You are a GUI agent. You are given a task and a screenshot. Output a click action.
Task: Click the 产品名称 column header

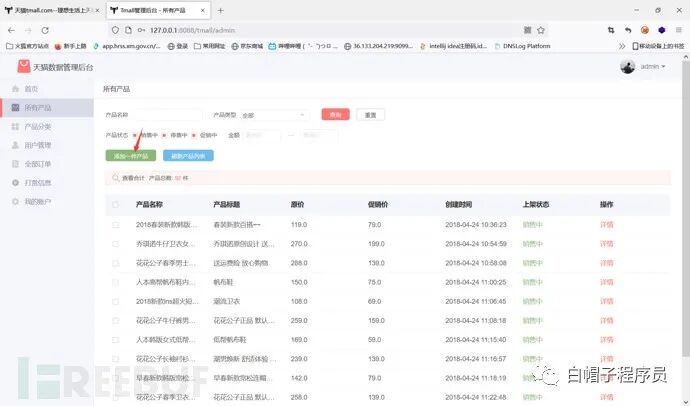(x=149, y=205)
